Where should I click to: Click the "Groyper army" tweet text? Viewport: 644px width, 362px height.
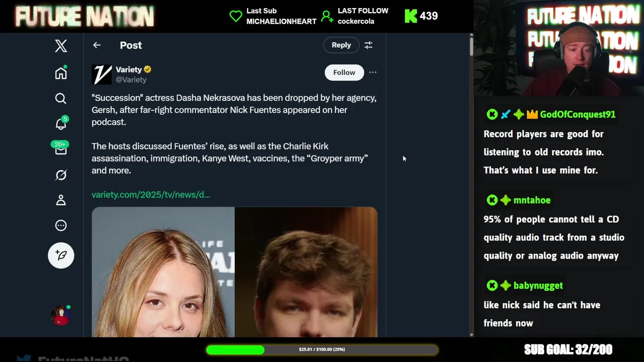pyautogui.click(x=337, y=158)
